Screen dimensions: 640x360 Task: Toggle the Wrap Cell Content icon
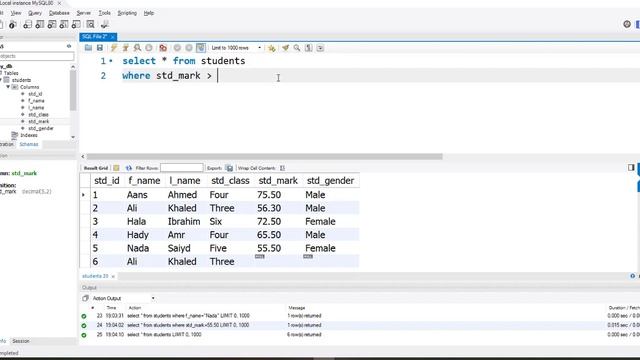282,168
